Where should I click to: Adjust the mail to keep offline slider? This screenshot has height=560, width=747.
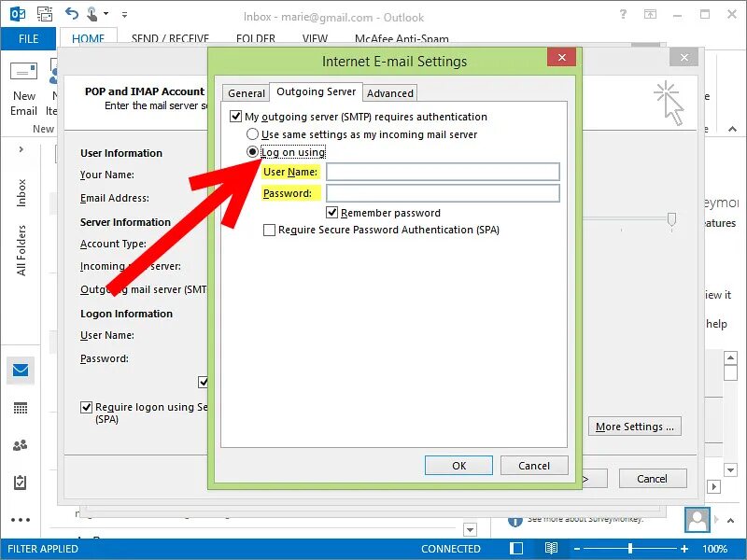[671, 219]
